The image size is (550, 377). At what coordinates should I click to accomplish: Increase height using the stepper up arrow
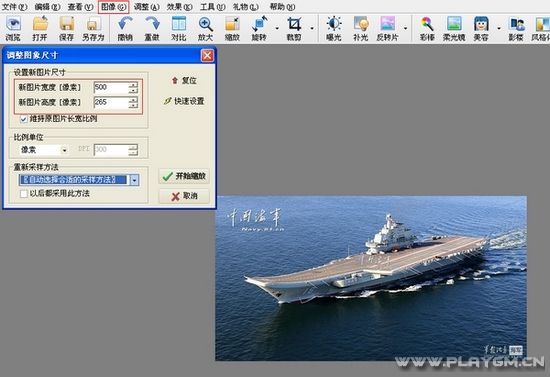[133, 99]
